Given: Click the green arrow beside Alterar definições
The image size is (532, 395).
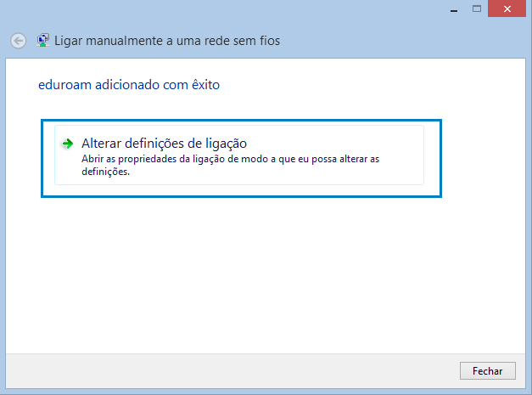Looking at the screenshot, I should pyautogui.click(x=68, y=144).
